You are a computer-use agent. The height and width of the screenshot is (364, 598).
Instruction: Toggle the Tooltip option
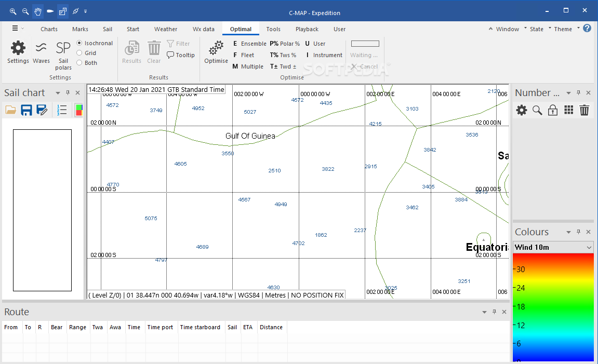pos(180,55)
